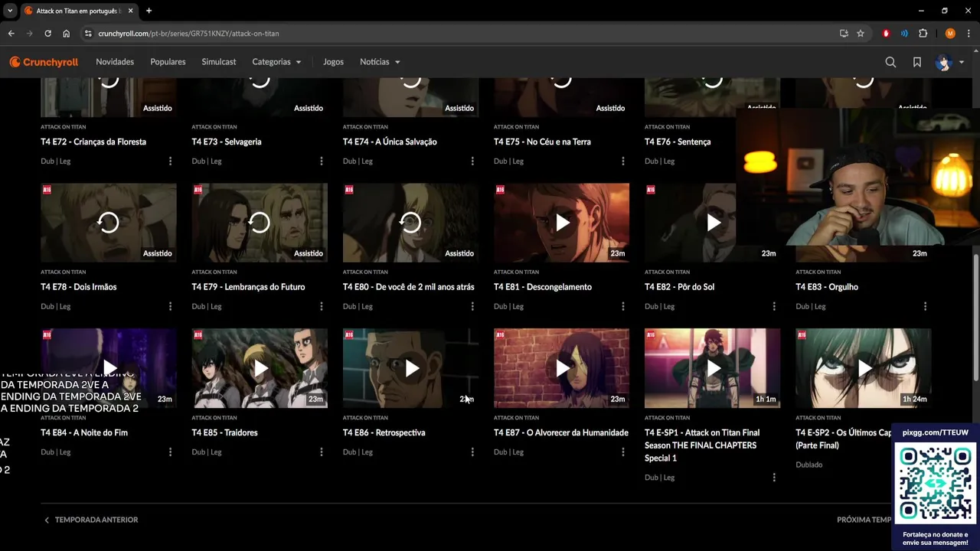
Task: Replay episode T4 E80 thumbnail
Action: [410, 223]
